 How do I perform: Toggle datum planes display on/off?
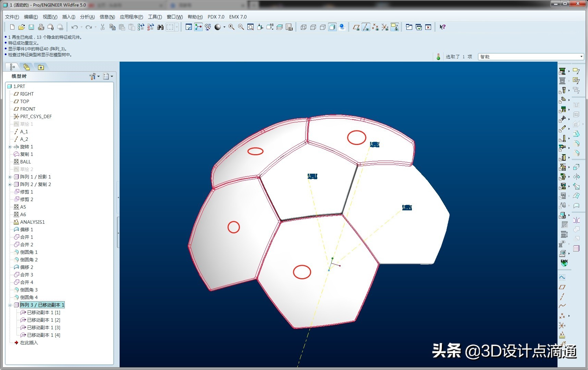tap(356, 27)
